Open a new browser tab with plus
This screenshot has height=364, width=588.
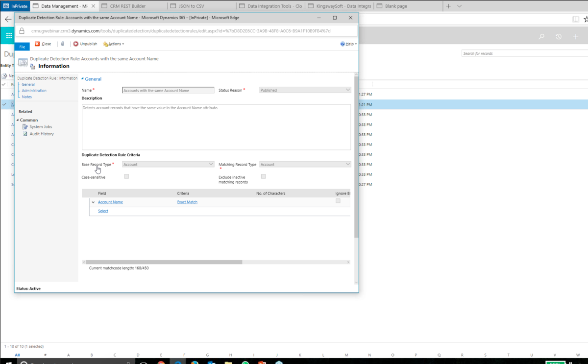448,6
